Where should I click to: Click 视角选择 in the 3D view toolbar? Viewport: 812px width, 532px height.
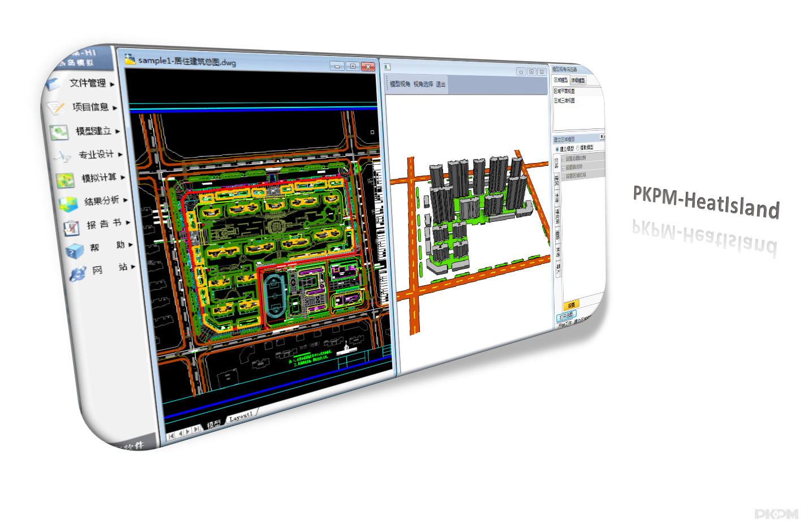[423, 84]
